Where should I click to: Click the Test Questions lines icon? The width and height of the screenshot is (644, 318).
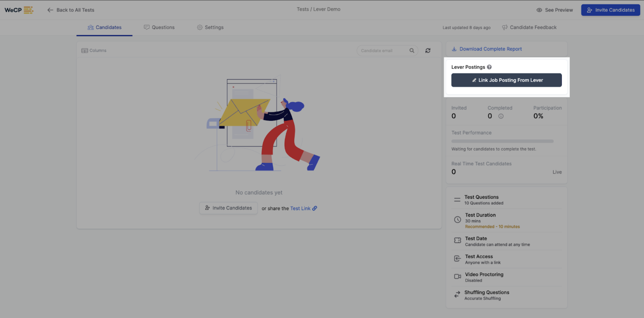pyautogui.click(x=457, y=200)
